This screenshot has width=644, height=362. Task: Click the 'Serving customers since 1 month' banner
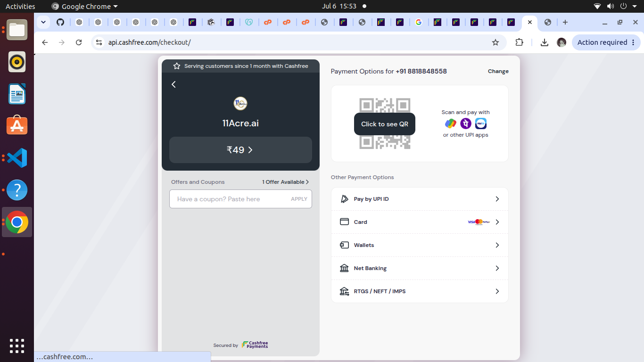click(240, 66)
